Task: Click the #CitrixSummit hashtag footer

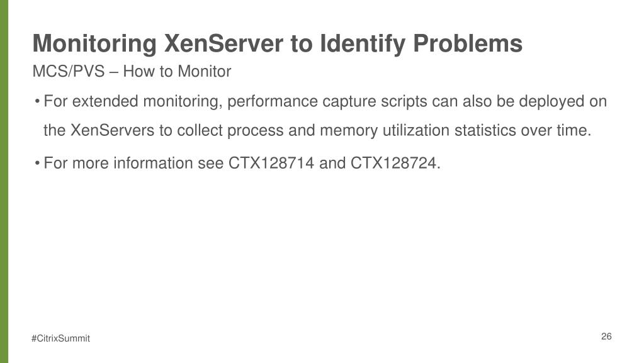Action: tap(60, 338)
